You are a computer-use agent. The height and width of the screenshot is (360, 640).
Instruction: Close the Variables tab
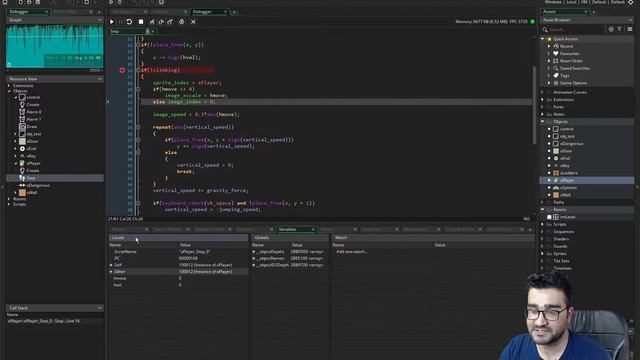(x=313, y=229)
